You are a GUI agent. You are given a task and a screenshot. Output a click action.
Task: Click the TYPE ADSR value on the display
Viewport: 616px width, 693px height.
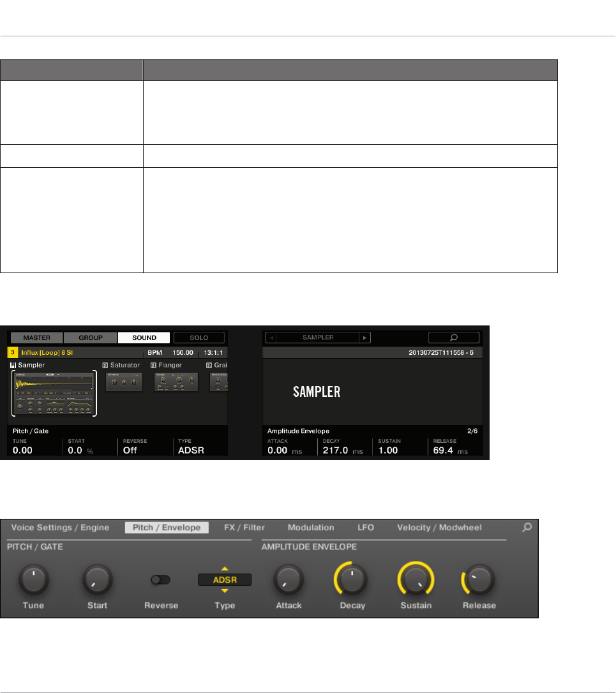pos(191,451)
